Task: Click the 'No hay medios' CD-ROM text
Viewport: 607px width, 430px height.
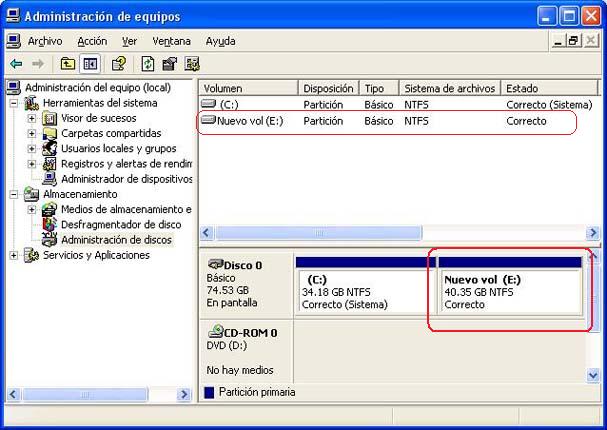Action: pos(240,370)
